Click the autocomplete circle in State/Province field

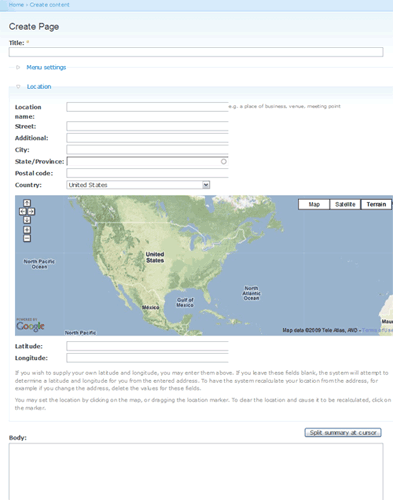[x=224, y=161]
